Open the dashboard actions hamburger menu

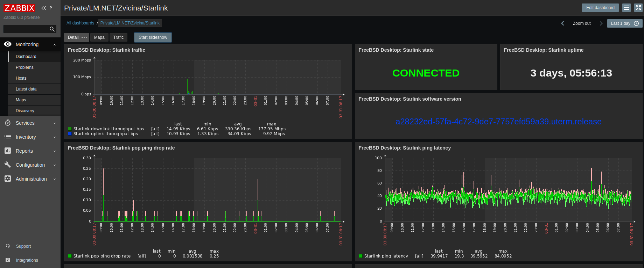[x=626, y=8]
